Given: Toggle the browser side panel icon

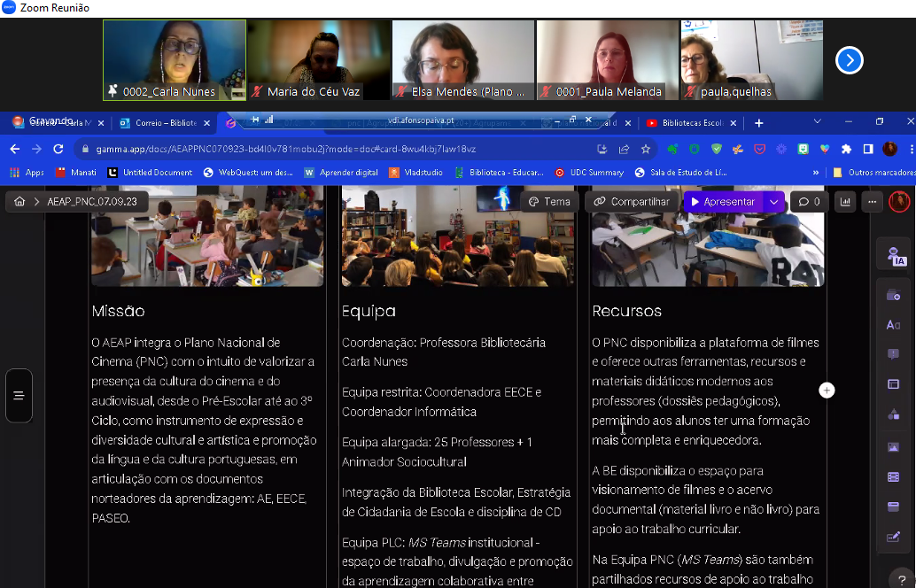Looking at the screenshot, I should click(x=868, y=149).
